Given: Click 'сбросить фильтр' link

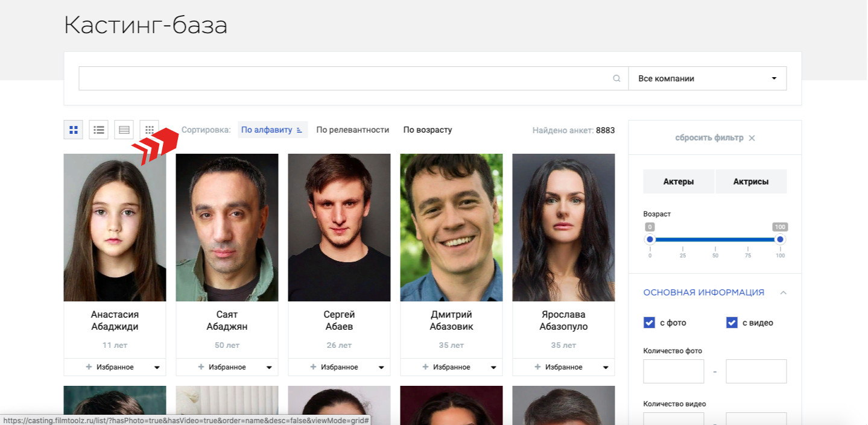Looking at the screenshot, I should (x=709, y=138).
